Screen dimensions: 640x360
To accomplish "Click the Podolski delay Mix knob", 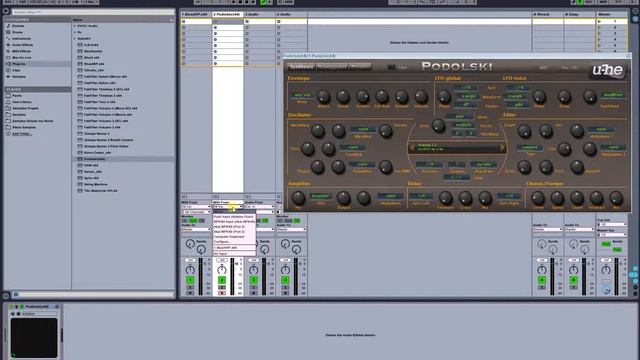I will click(485, 198).
